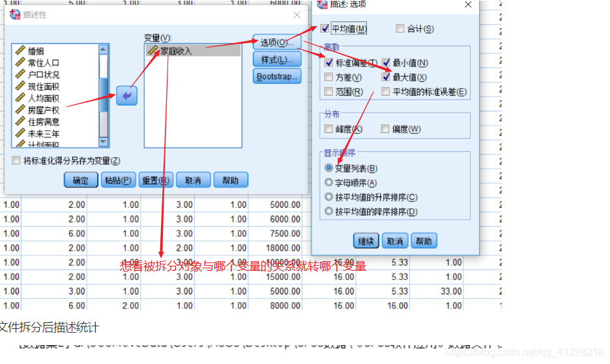The image size is (610, 364).
Task: Open Bootstrap... button
Action: click(277, 77)
